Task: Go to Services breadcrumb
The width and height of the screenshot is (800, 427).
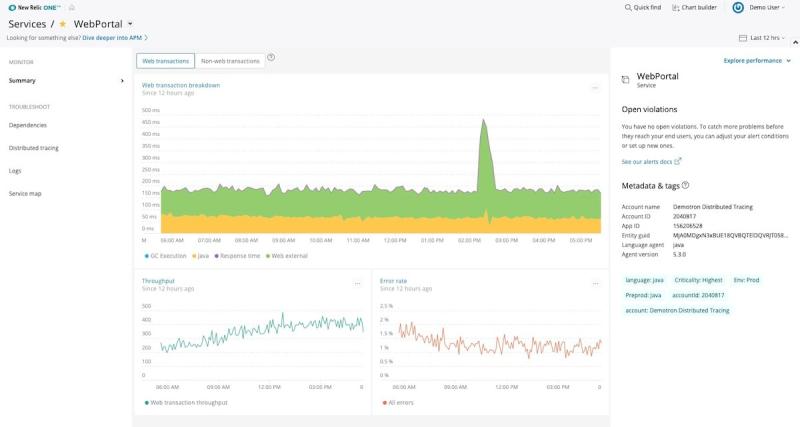Action: 27,24
